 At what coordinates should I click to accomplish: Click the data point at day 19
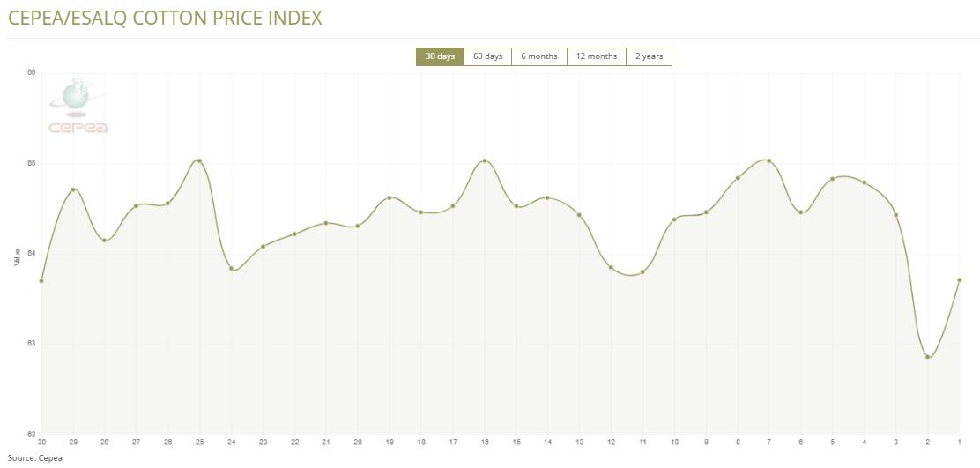[390, 197]
